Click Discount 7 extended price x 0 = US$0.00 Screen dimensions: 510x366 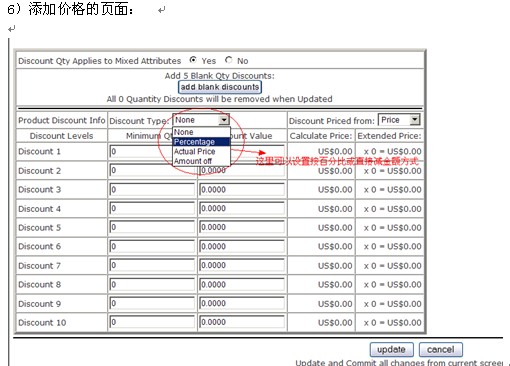393,266
